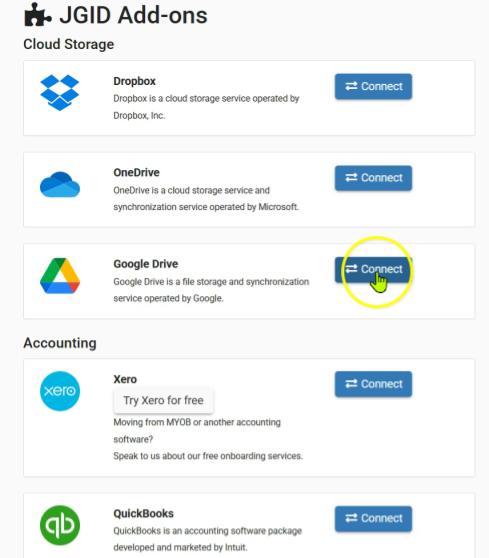Connect the OneDrive add-on
This screenshot has width=489, height=558.
point(373,178)
